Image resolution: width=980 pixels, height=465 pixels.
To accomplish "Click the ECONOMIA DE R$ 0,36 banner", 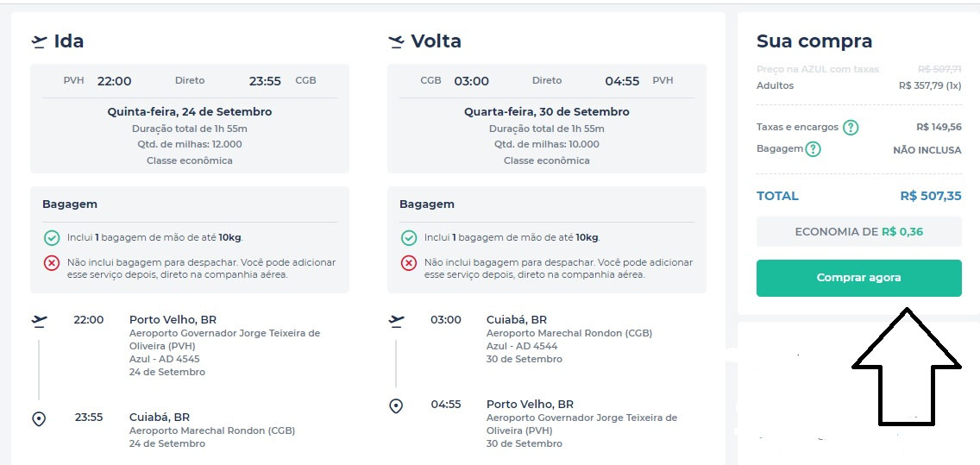I will click(x=858, y=231).
